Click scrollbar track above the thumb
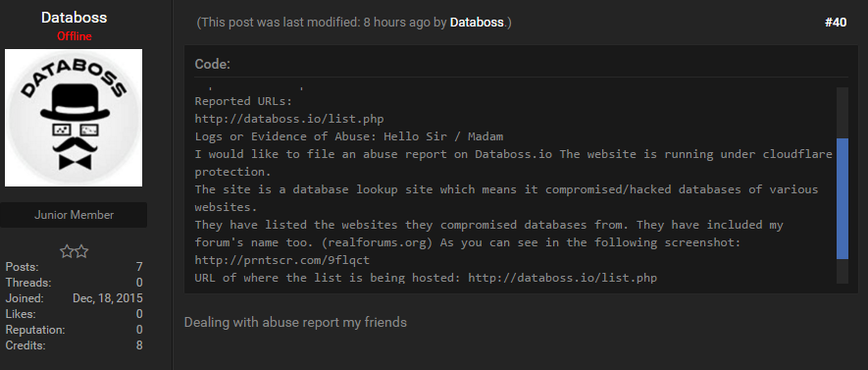 click(842, 113)
